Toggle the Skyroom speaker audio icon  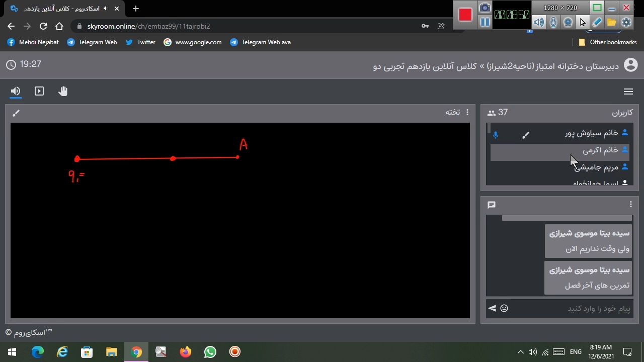[16, 91]
